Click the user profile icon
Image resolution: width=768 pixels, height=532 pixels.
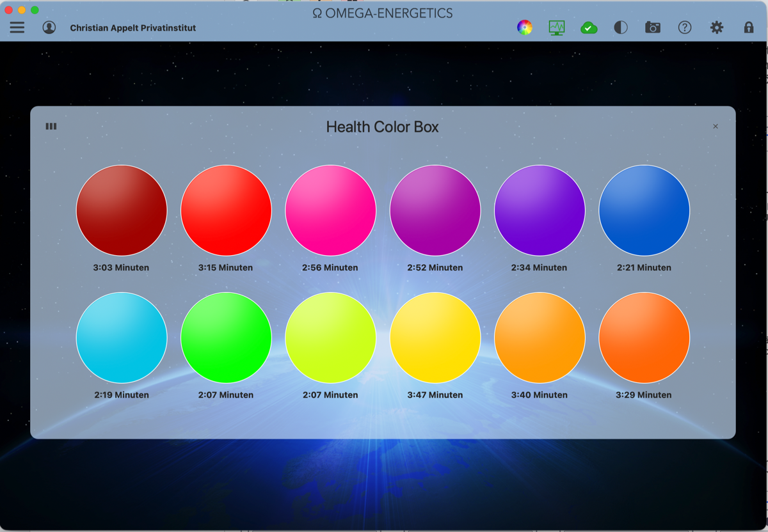(49, 27)
